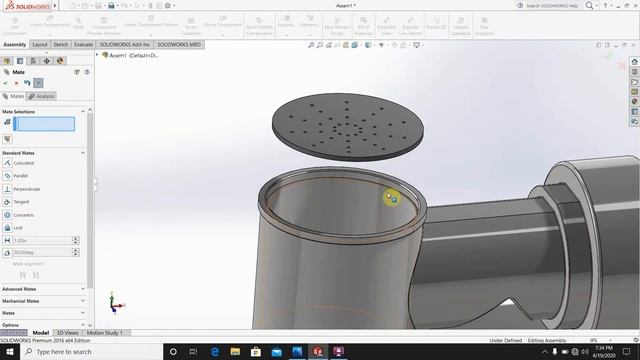Viewport: 640px width, 360px height.
Task: Expand the Mates list section
Action: (x=83, y=313)
